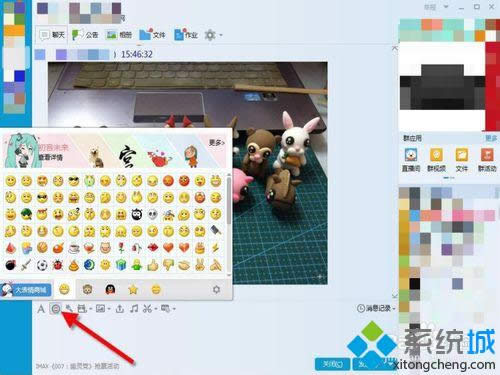This screenshot has width=500, height=375.
Task: Expand the gear settings dropdown arrow
Action: (221, 35)
